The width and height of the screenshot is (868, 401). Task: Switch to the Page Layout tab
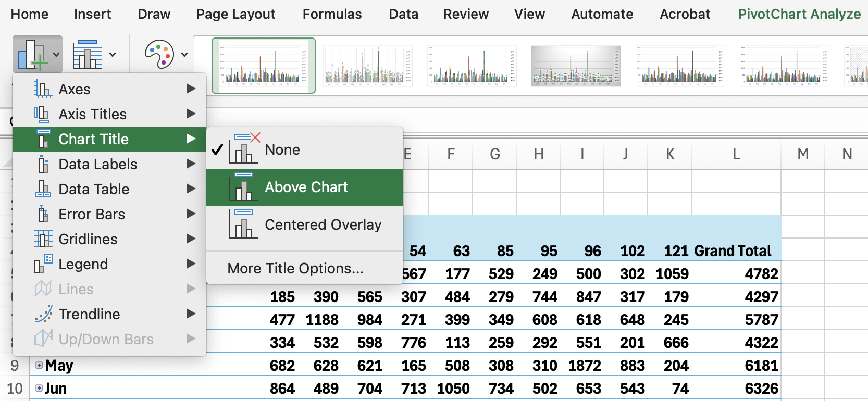236,14
